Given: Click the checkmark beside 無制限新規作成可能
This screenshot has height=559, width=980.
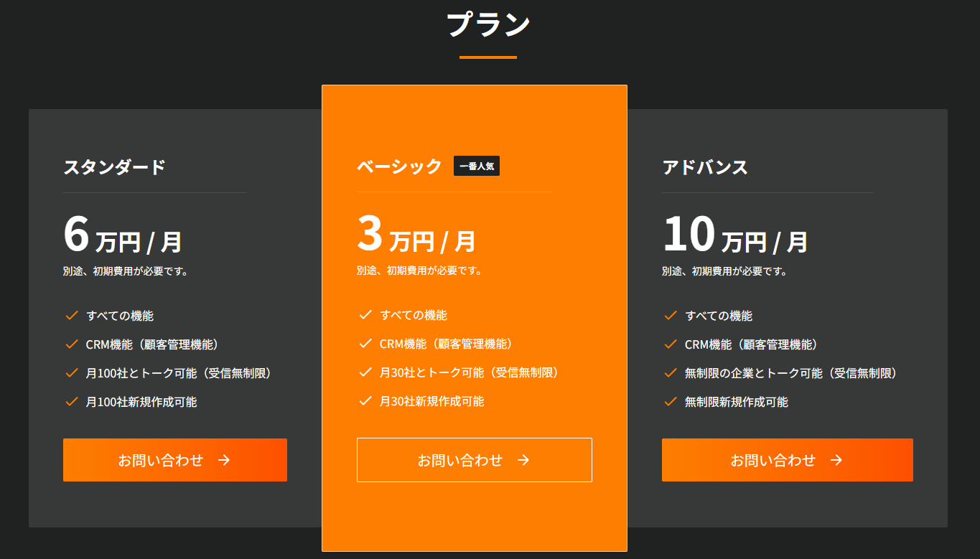Looking at the screenshot, I should pos(671,402).
